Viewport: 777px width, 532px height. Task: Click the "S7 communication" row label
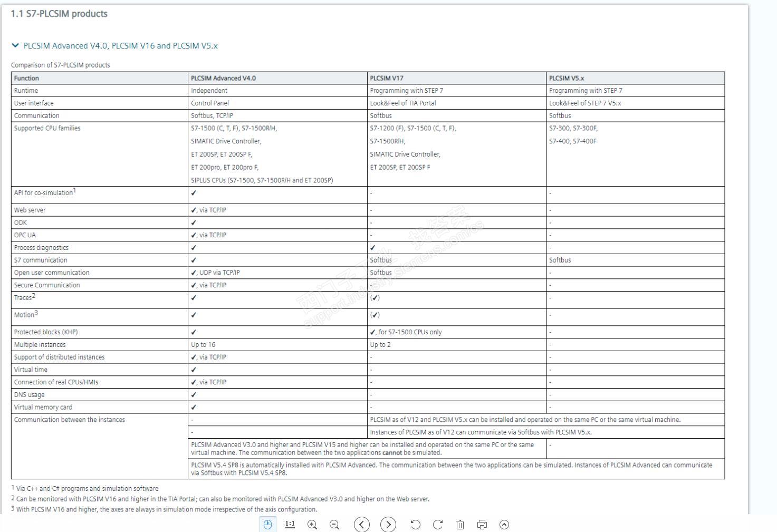(x=41, y=260)
